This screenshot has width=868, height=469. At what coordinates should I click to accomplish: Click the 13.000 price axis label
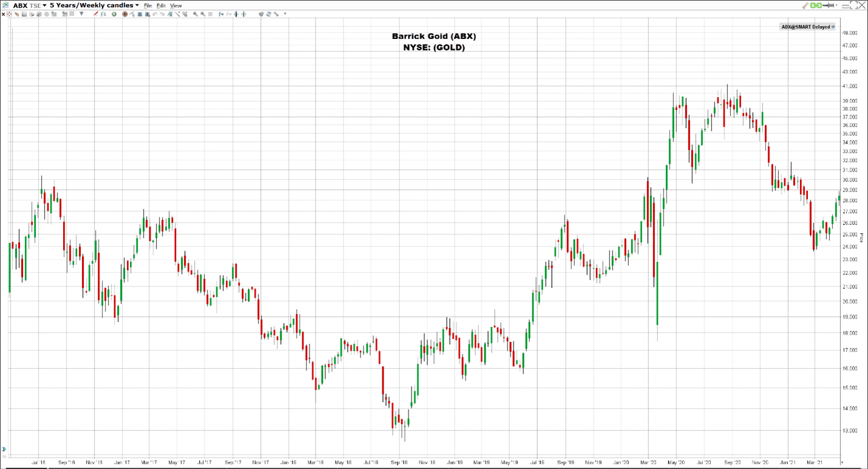coord(850,431)
